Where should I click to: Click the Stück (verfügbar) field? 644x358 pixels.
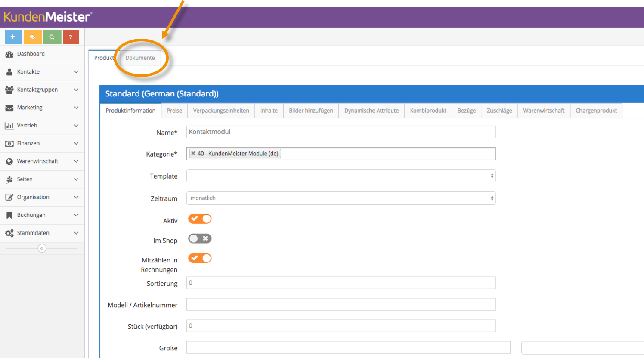[x=341, y=326]
